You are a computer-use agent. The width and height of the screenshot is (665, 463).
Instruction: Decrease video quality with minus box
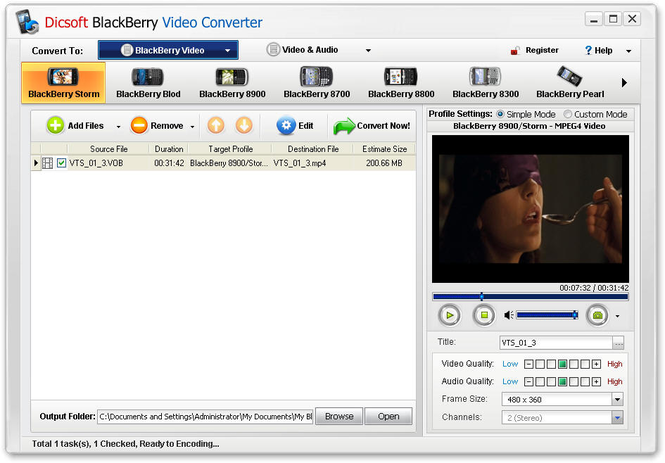(x=528, y=364)
